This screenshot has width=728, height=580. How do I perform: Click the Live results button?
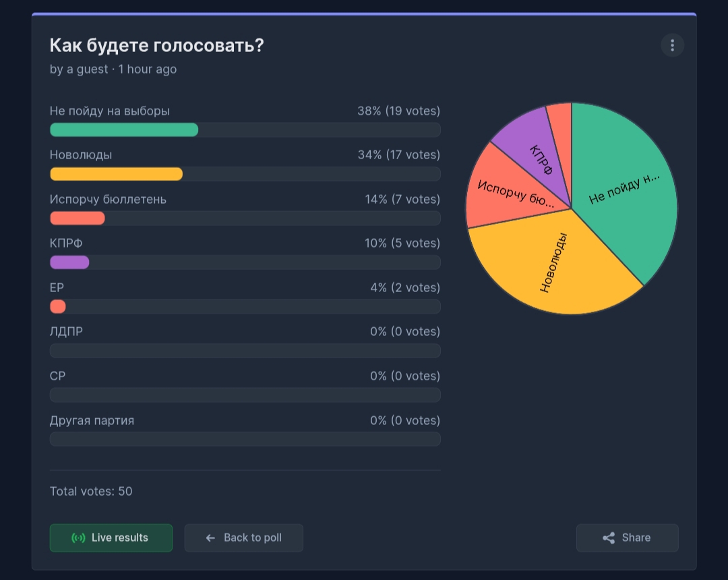[x=111, y=538]
